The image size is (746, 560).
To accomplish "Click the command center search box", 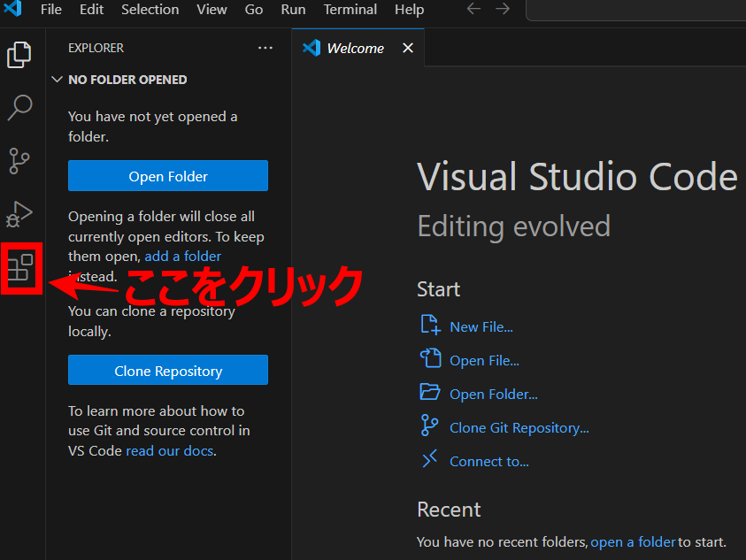I will (x=635, y=10).
